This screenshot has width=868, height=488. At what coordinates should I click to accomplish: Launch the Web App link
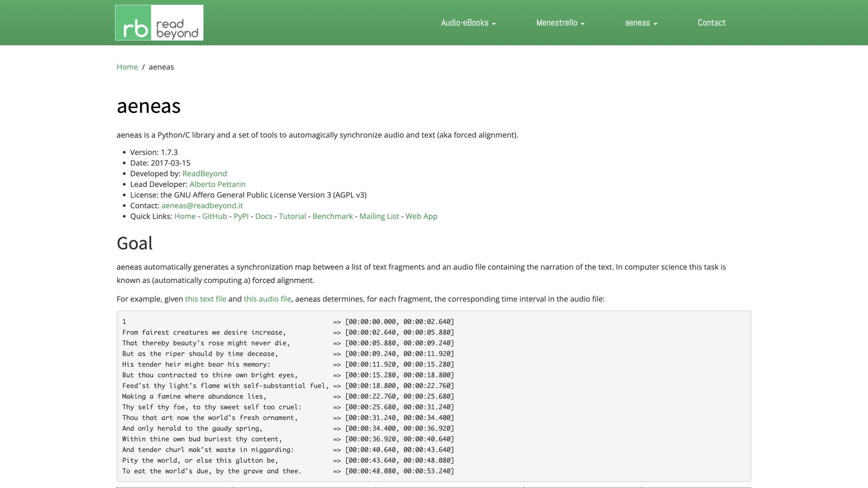coord(421,216)
